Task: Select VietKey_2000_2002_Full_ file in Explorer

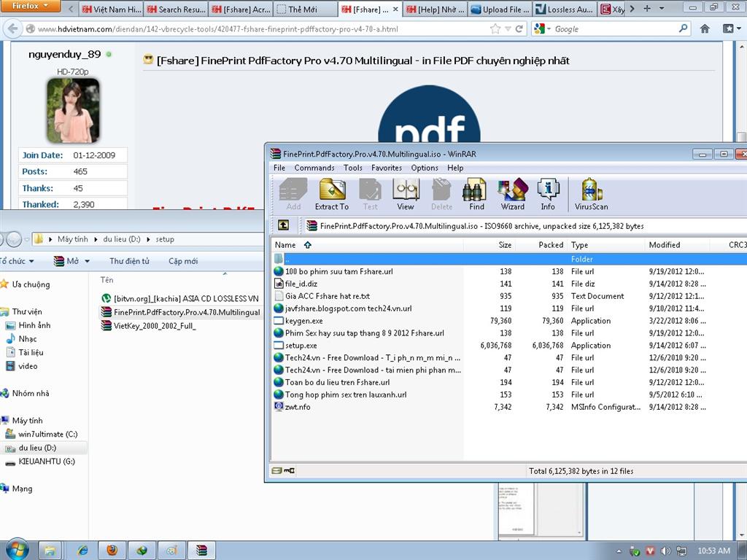Action: [155, 326]
